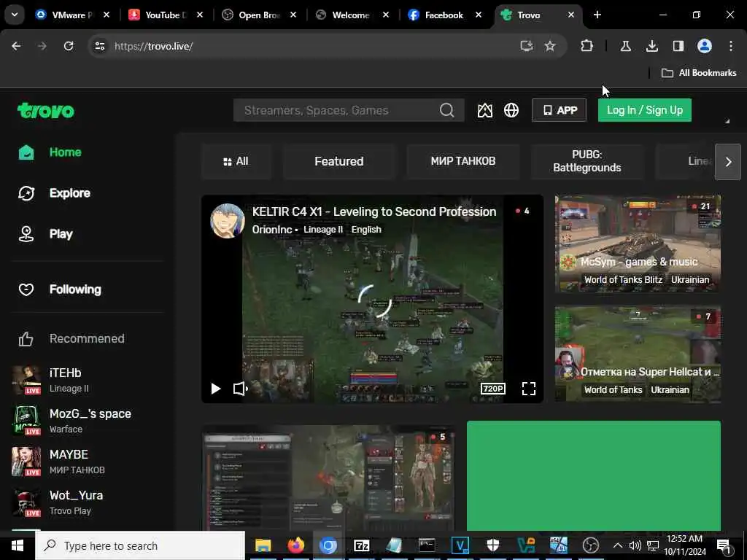Reload the trovo.live page
The width and height of the screenshot is (747, 560).
(69, 46)
